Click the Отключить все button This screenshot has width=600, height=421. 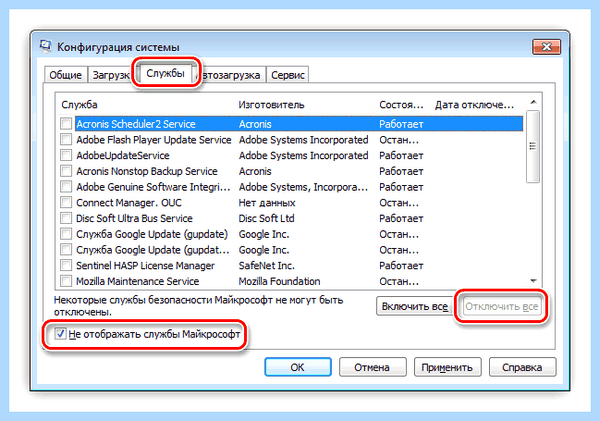pyautogui.click(x=502, y=306)
